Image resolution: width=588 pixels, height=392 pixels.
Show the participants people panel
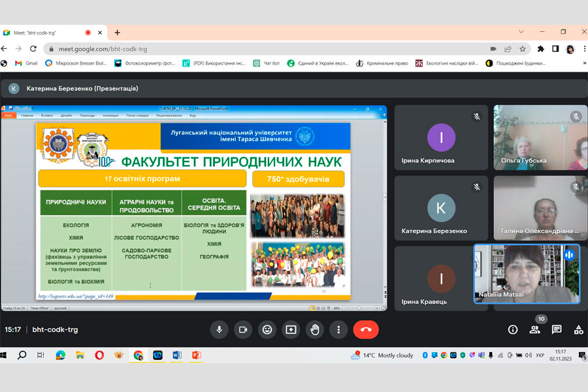535,330
